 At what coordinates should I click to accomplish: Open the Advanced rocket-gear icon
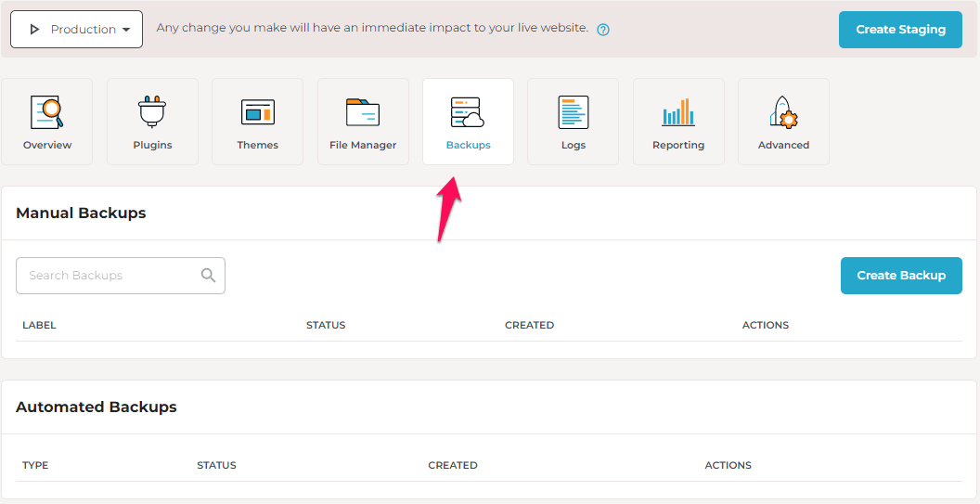tap(784, 112)
